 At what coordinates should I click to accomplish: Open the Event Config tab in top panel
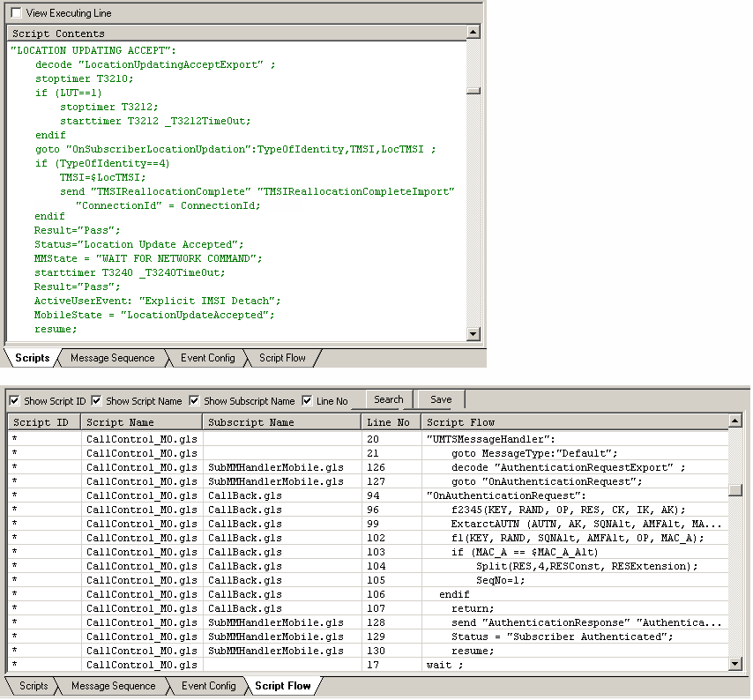(x=206, y=358)
